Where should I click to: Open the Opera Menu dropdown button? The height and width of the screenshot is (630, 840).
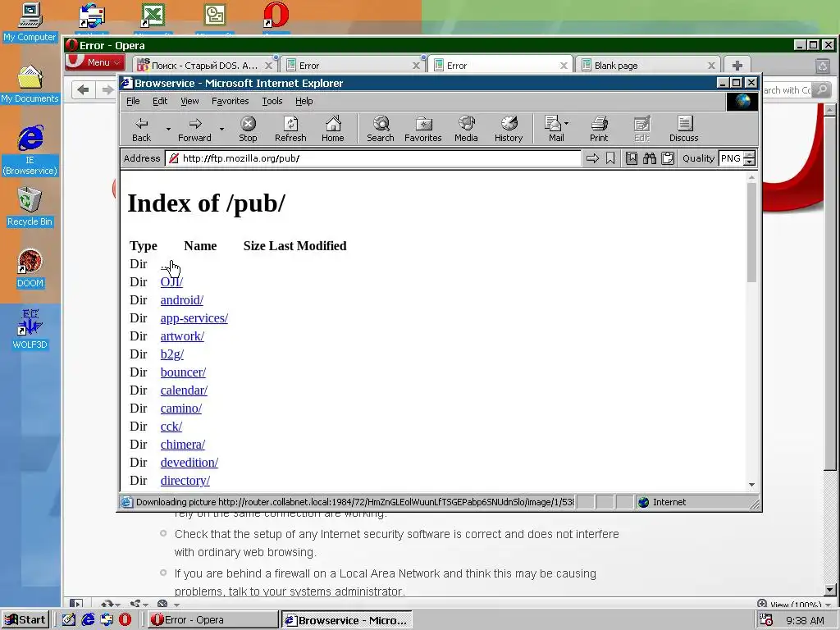click(x=95, y=62)
